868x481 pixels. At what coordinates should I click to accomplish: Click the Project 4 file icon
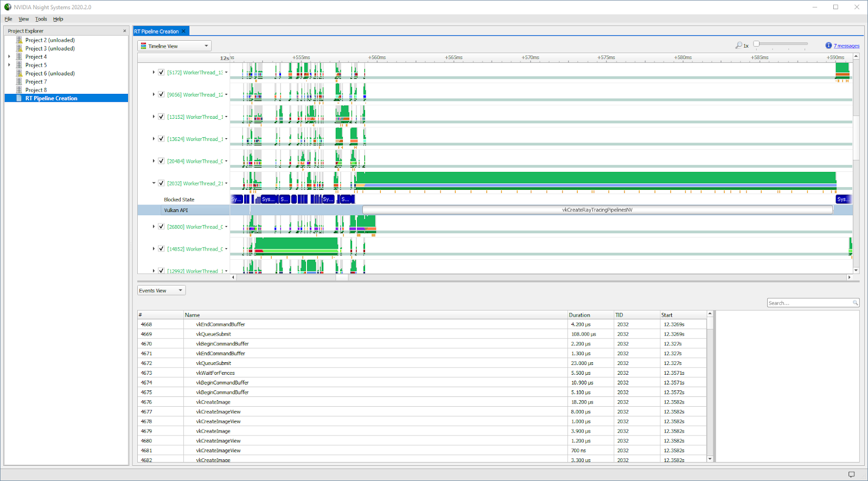pos(20,56)
